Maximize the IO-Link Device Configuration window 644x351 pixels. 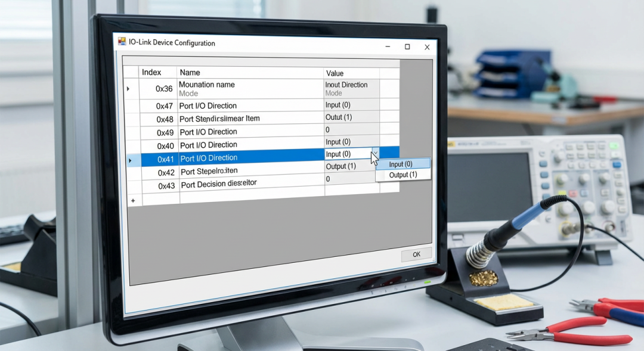pyautogui.click(x=407, y=46)
